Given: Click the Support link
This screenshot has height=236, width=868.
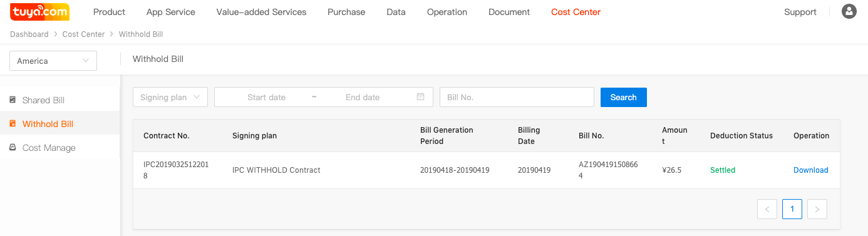Looking at the screenshot, I should (x=800, y=12).
